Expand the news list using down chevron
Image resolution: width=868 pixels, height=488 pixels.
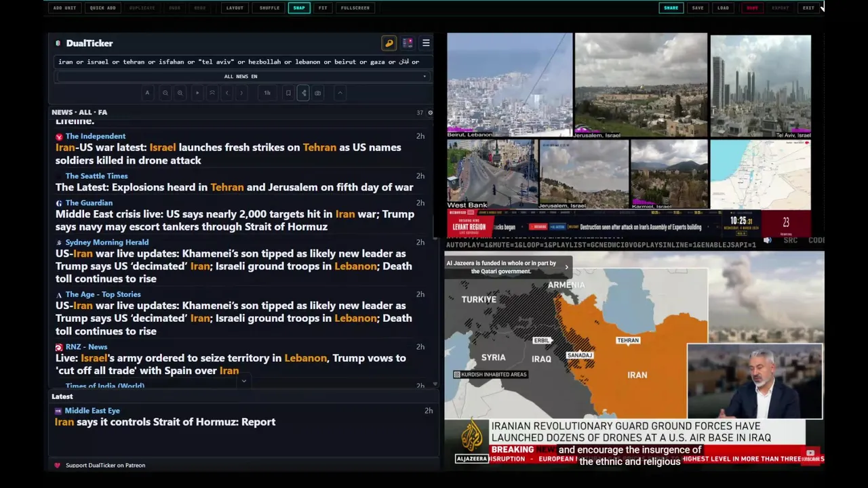click(243, 381)
